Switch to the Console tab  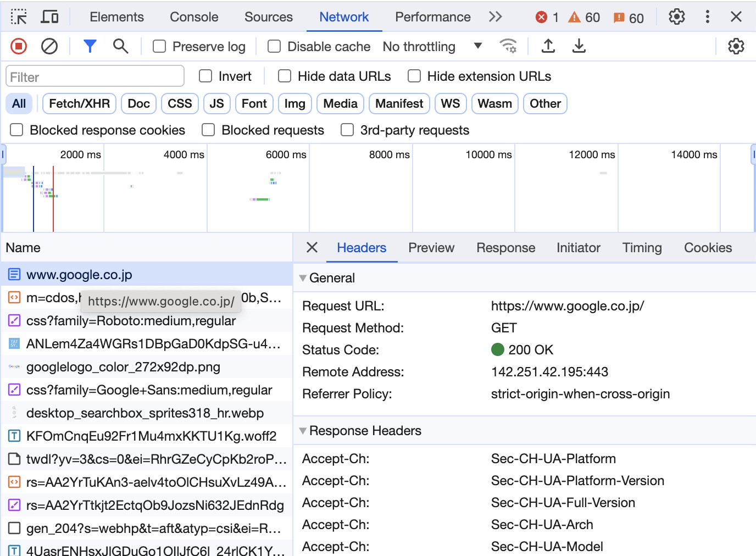[194, 17]
